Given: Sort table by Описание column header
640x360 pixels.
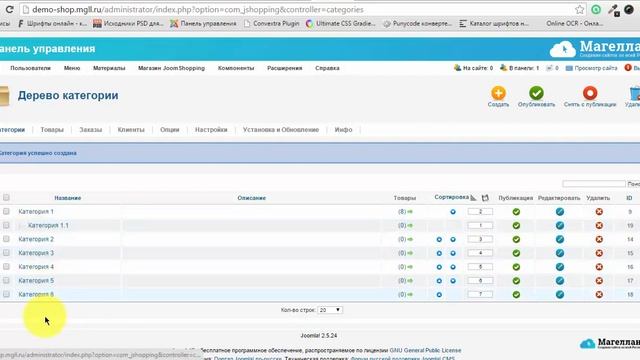Looking at the screenshot, I should (x=251, y=198).
